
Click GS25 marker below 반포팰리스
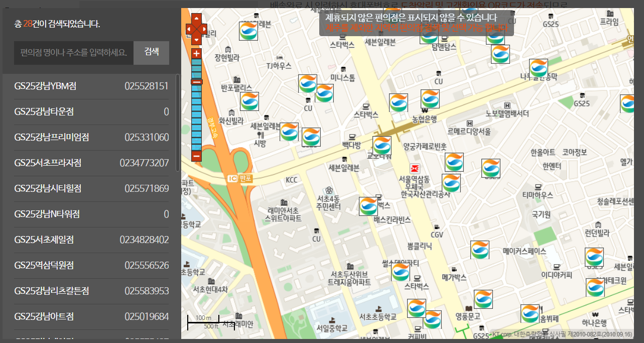(249, 101)
